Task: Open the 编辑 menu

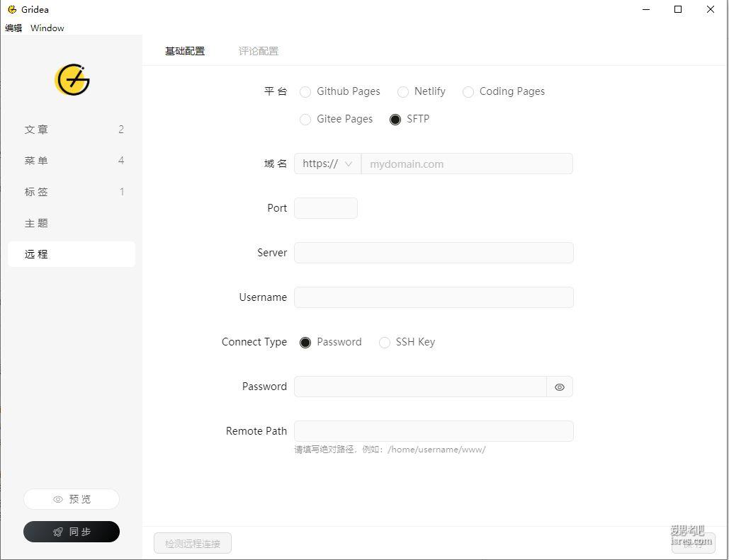Action: pyautogui.click(x=13, y=28)
